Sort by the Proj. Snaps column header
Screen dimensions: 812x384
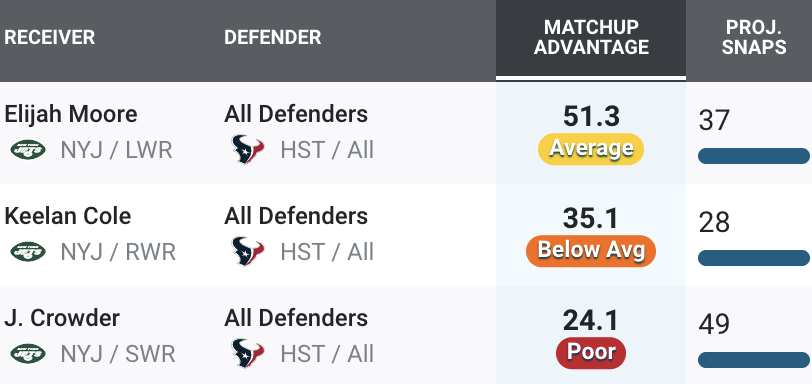point(753,37)
